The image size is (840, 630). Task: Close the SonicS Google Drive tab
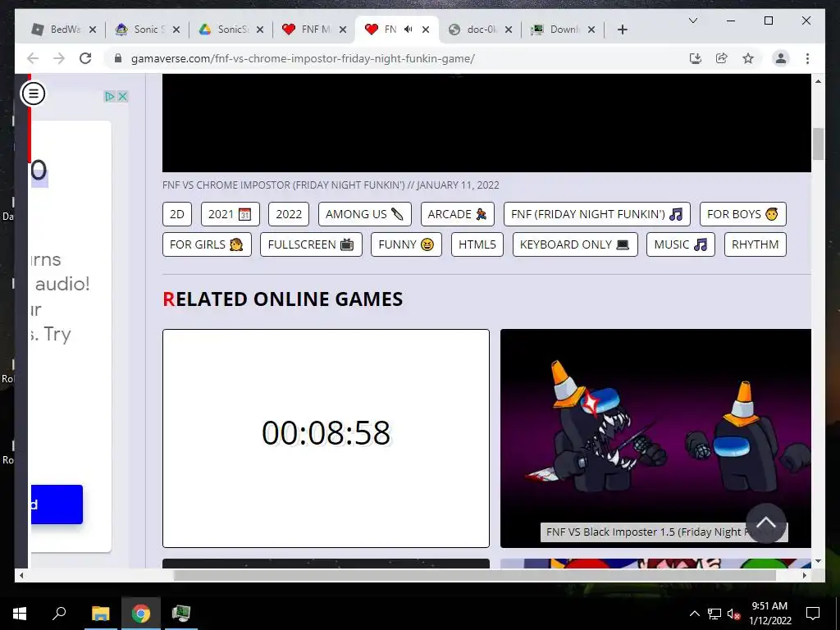[x=260, y=30]
